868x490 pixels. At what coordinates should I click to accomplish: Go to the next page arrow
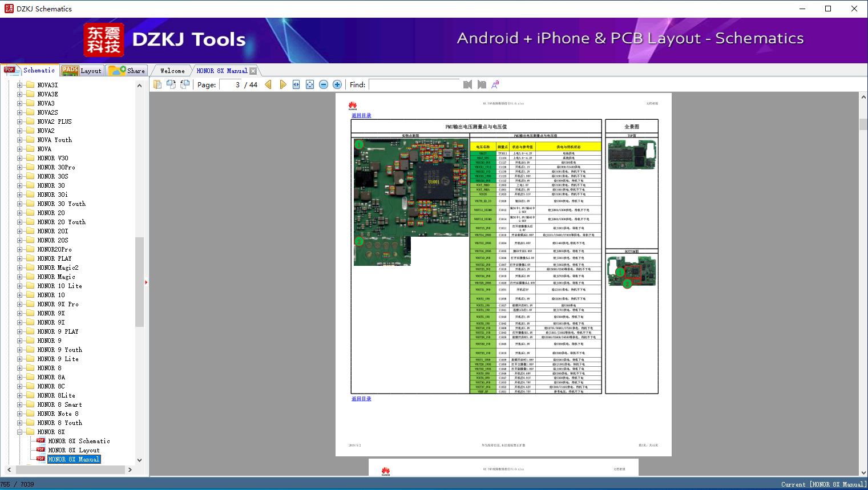(x=282, y=84)
